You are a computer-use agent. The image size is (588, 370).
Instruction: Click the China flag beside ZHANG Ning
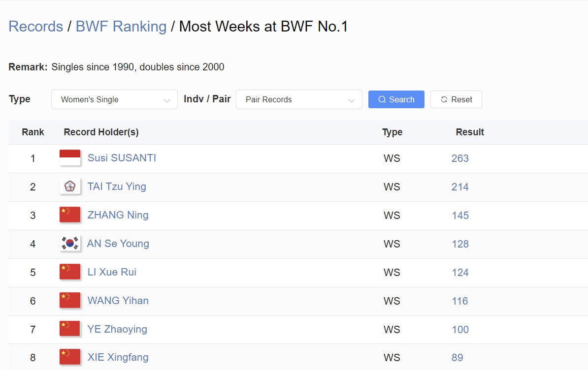pos(70,215)
